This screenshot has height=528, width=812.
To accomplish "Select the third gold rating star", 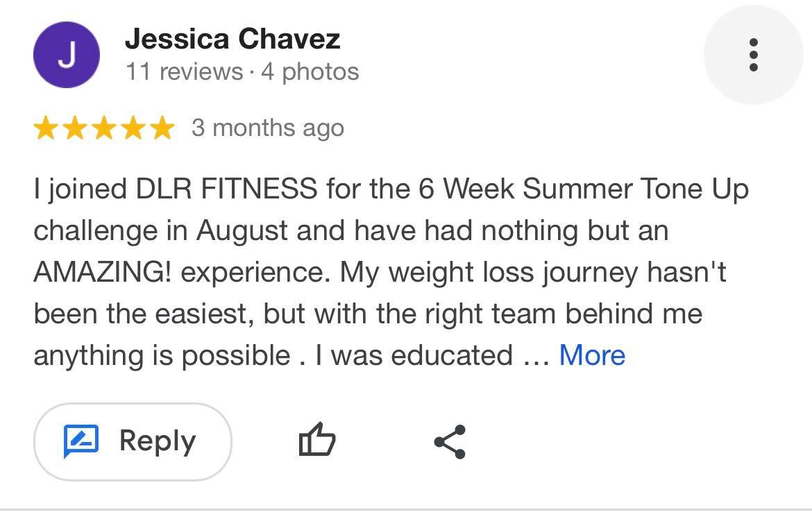I will [x=104, y=128].
